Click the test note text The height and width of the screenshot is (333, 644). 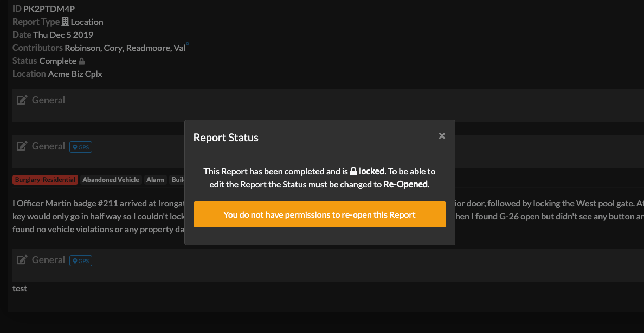coord(20,288)
